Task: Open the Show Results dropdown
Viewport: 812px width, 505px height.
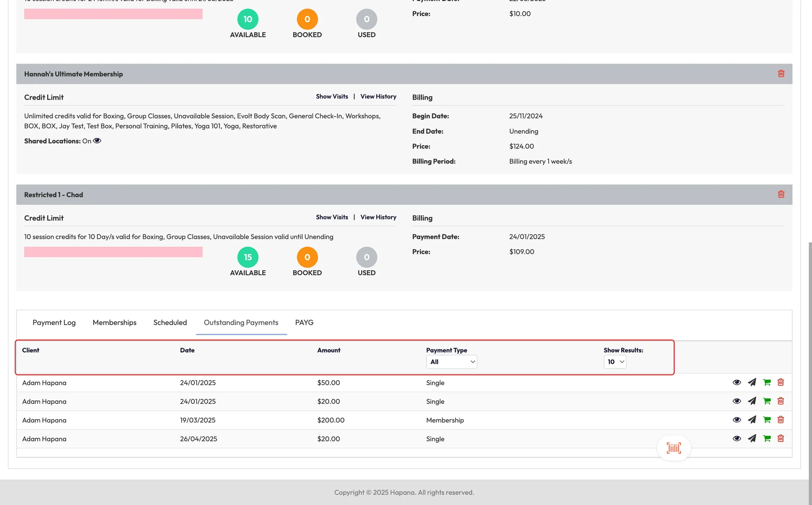Action: tap(615, 362)
